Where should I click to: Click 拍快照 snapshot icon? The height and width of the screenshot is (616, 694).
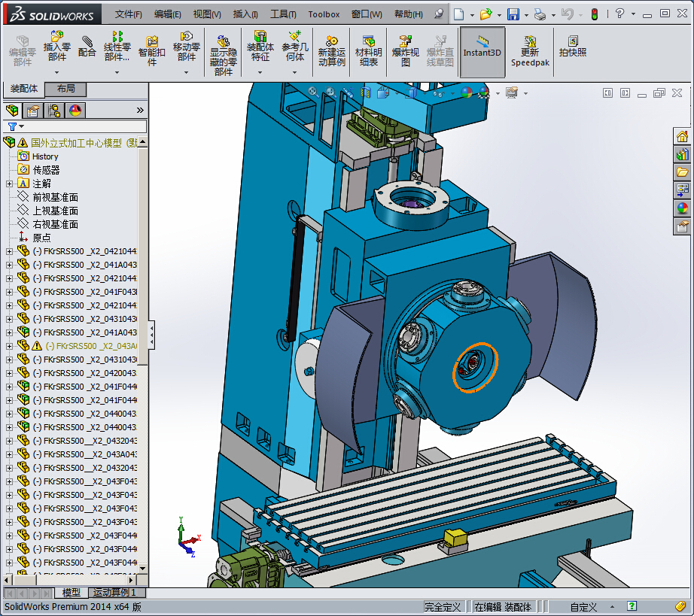pyautogui.click(x=573, y=47)
